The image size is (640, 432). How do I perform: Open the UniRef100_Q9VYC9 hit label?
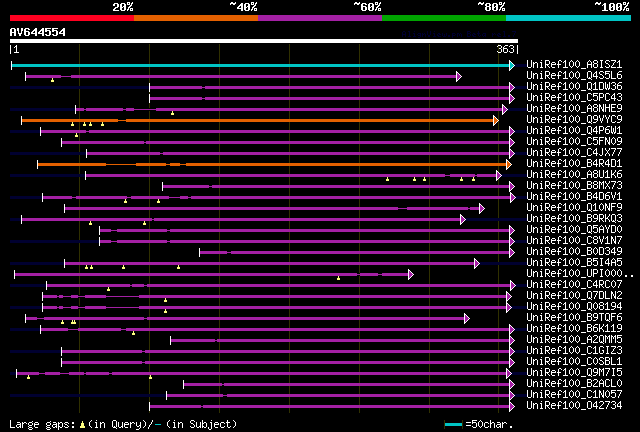(574, 120)
